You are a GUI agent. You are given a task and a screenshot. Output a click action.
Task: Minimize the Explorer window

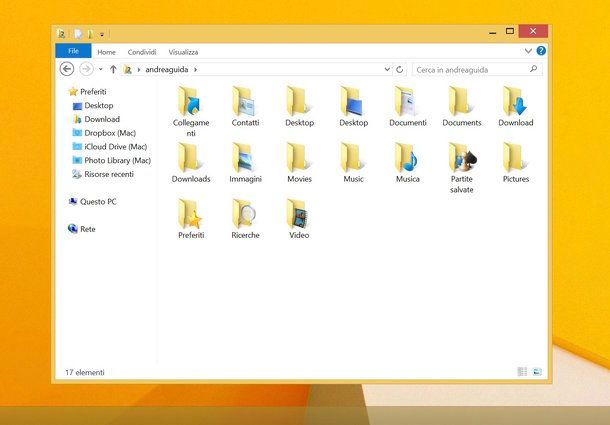493,32
